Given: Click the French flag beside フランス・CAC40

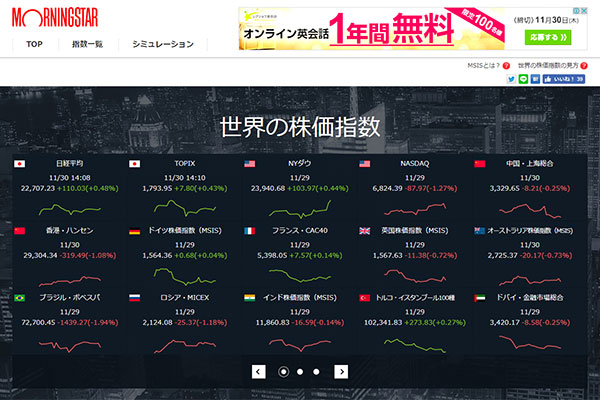Looking at the screenshot, I should 249,231.
